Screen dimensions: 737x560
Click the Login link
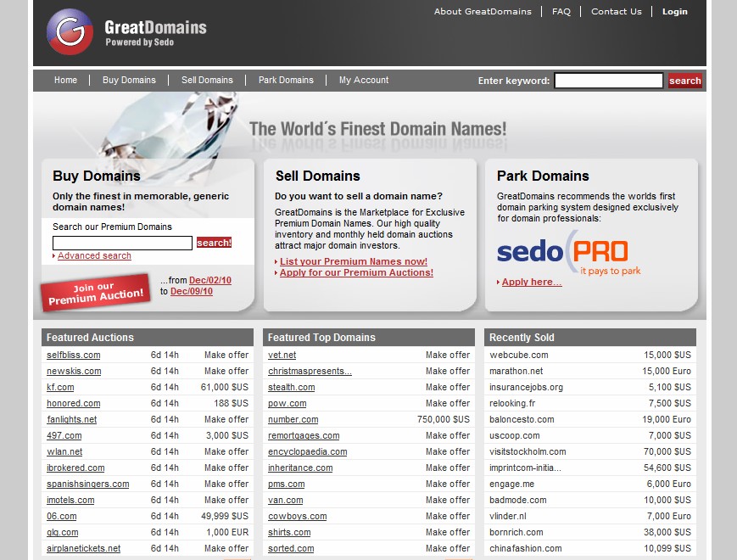point(675,11)
